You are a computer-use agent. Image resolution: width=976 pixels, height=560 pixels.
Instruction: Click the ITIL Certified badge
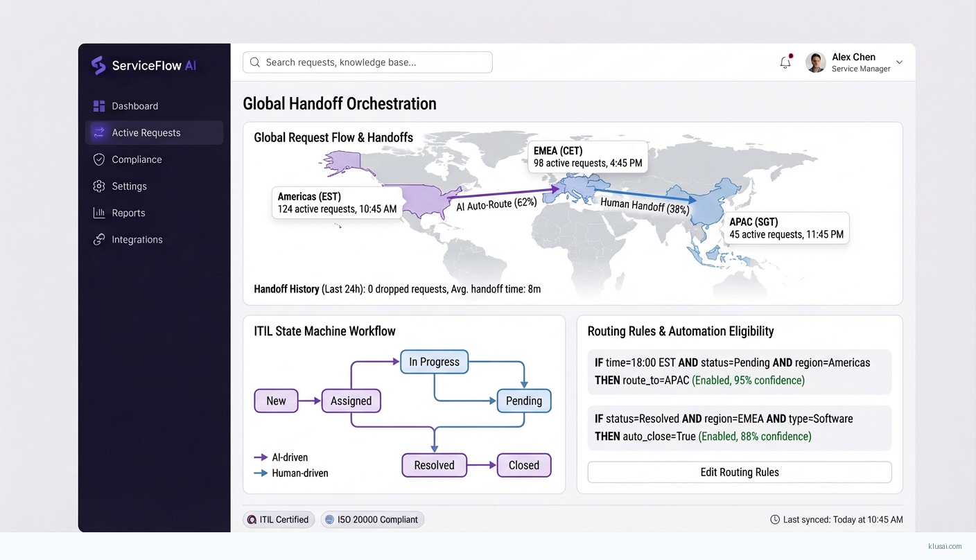(279, 520)
